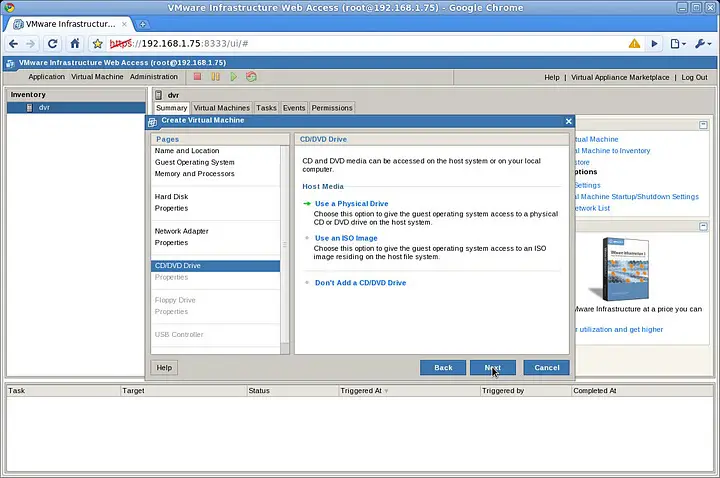Select Properties under Hard Disk
Screen dimensions: 720x478
click(171, 208)
